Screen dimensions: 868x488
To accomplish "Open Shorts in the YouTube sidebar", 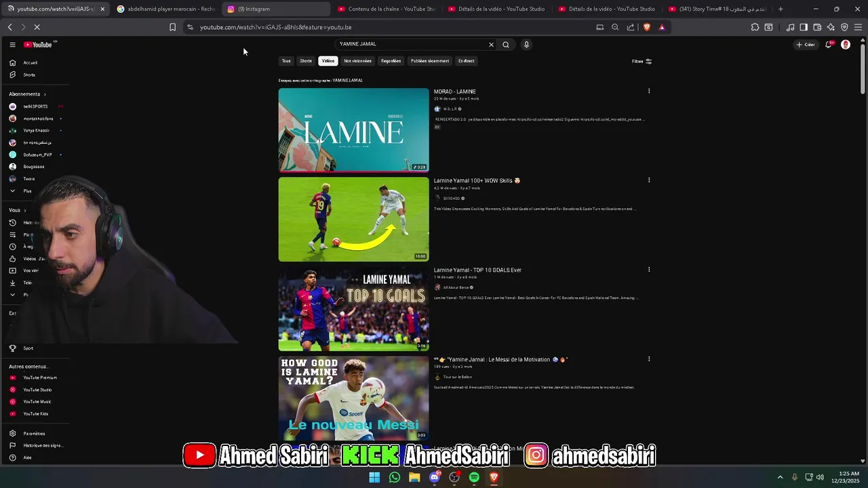I will [29, 75].
